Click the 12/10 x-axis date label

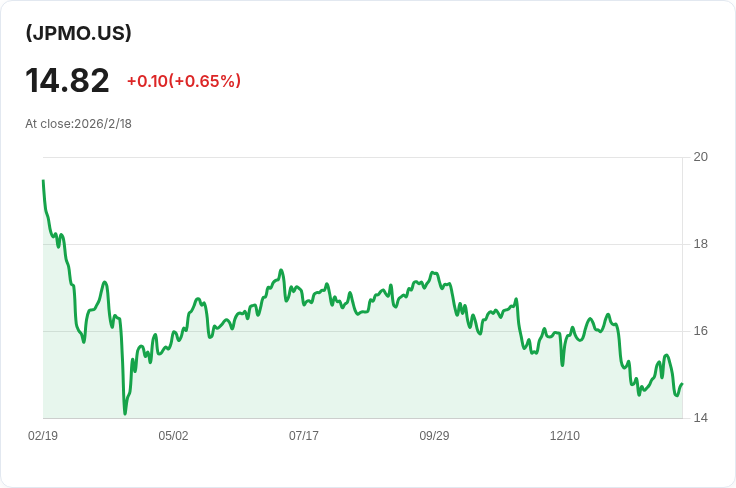pos(565,436)
